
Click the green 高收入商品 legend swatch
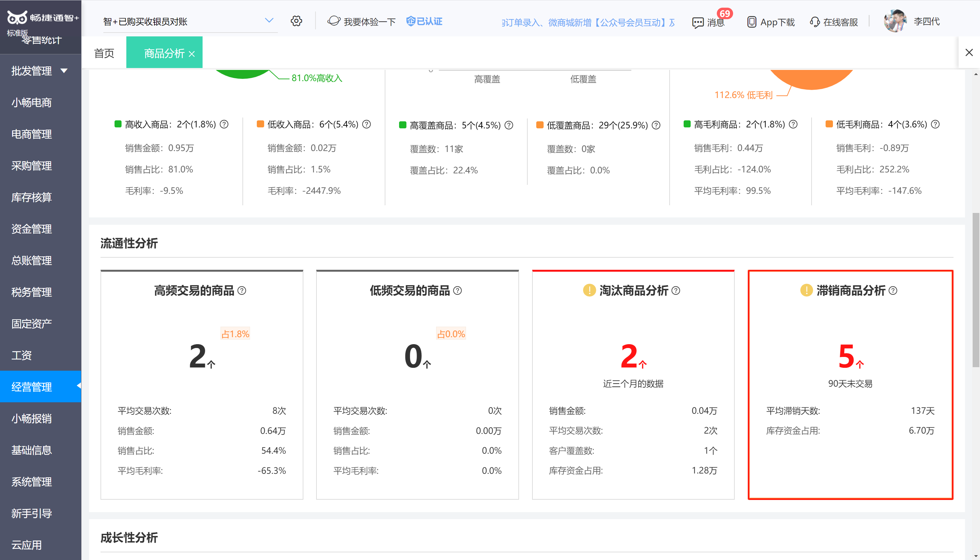(118, 124)
